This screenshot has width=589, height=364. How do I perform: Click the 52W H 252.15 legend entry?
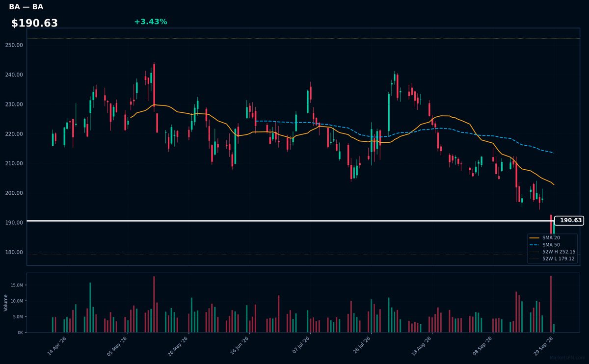tap(553, 251)
